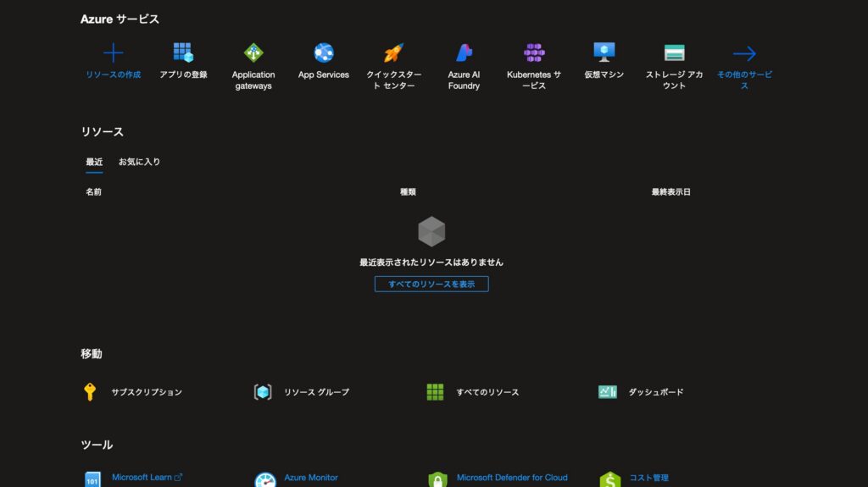Click the 仮想マシン monitor icon
Image resolution: width=868 pixels, height=487 pixels.
(x=604, y=53)
